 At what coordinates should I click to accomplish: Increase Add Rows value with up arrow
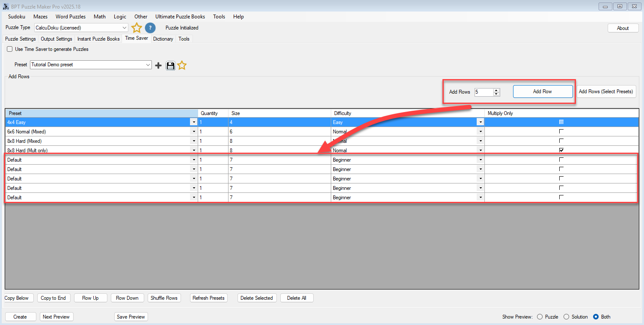pyautogui.click(x=496, y=90)
